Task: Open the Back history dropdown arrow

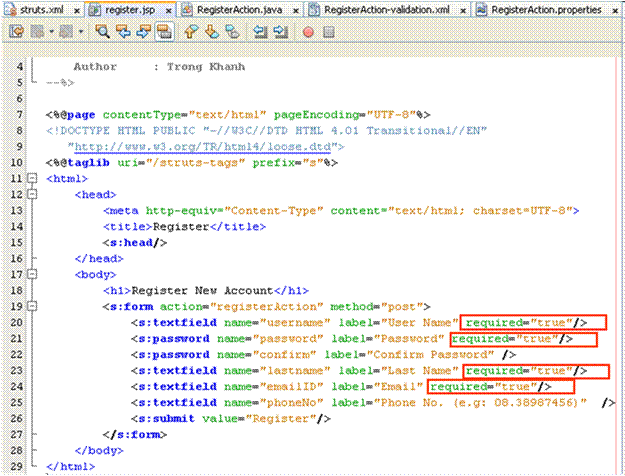Action: pos(51,31)
